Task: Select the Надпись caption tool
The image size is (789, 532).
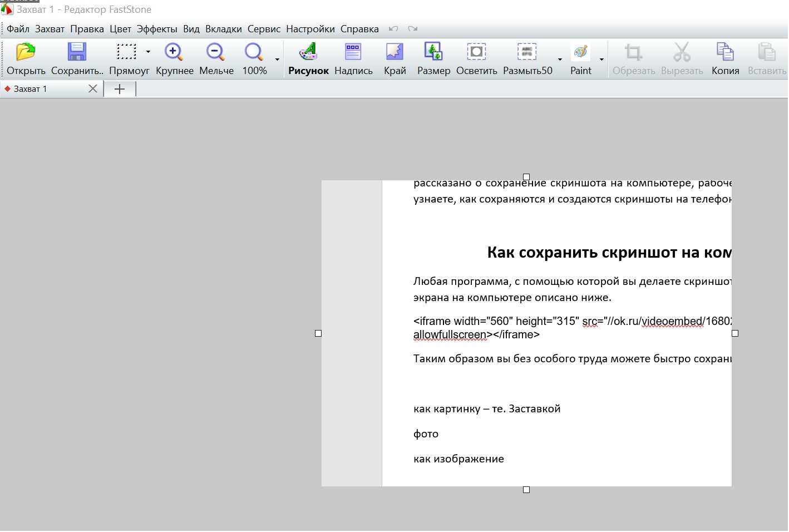Action: (353, 52)
